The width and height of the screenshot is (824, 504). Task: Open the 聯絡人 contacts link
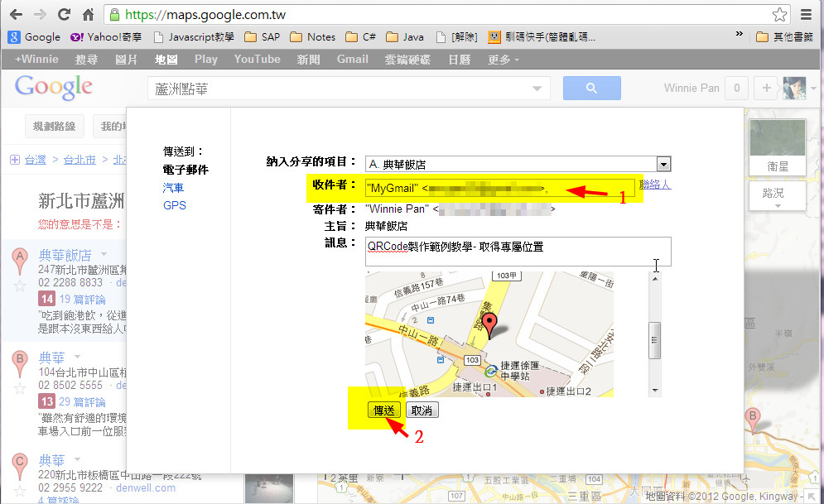(x=655, y=185)
